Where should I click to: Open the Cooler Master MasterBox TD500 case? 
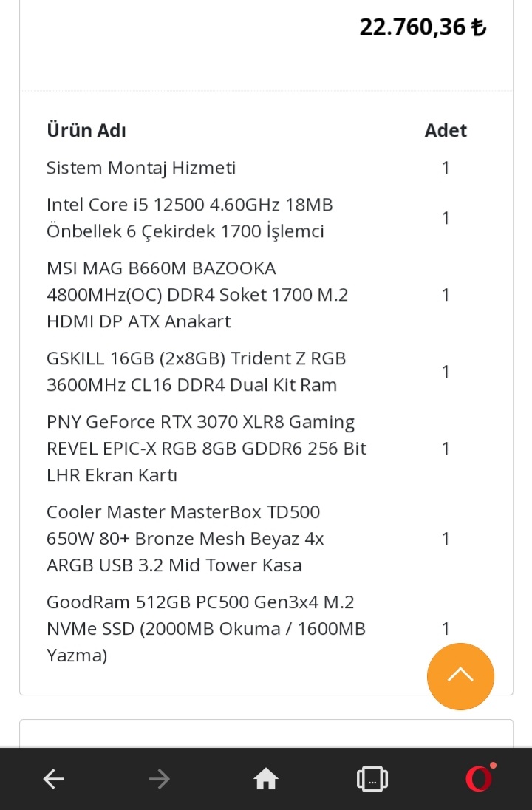click(185, 539)
